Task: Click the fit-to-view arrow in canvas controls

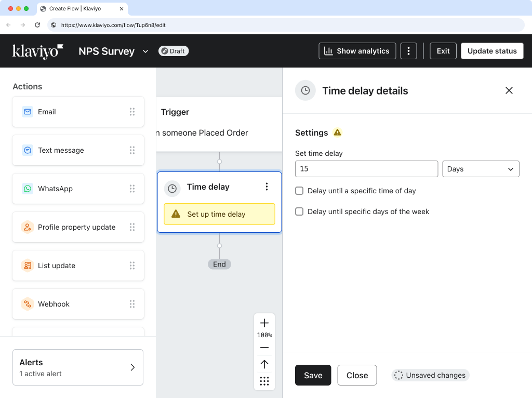Action: pyautogui.click(x=264, y=364)
